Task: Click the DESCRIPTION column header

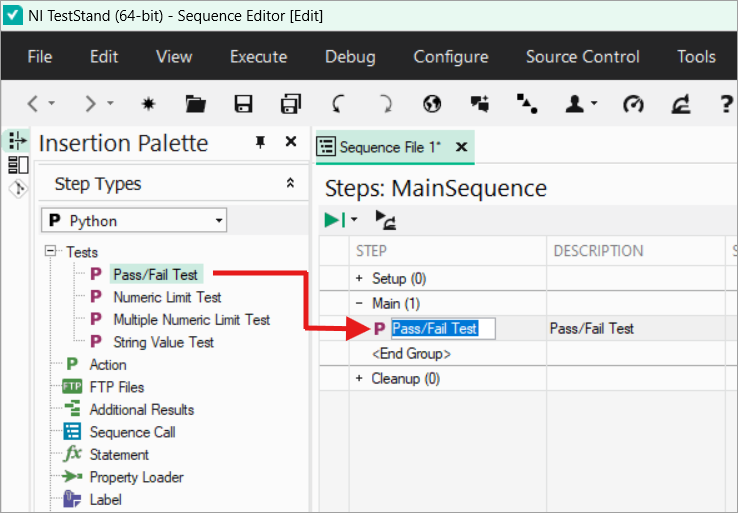Action: [x=635, y=251]
